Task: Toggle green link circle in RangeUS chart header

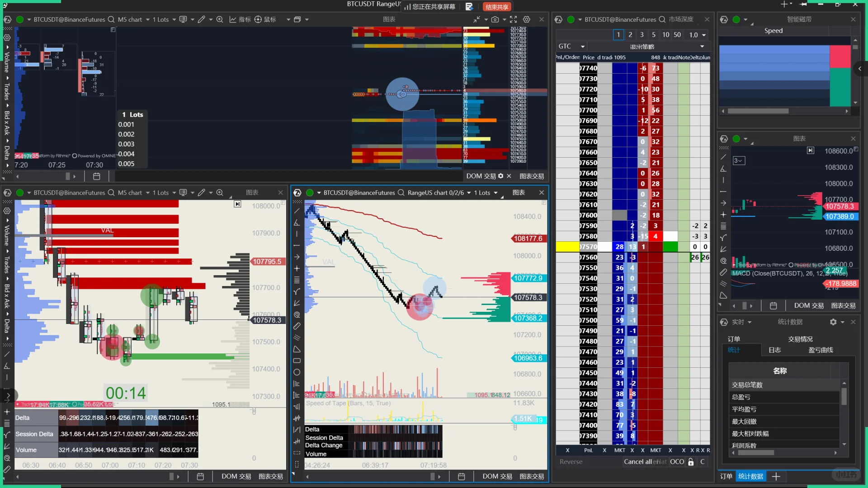Action: pyautogui.click(x=310, y=192)
